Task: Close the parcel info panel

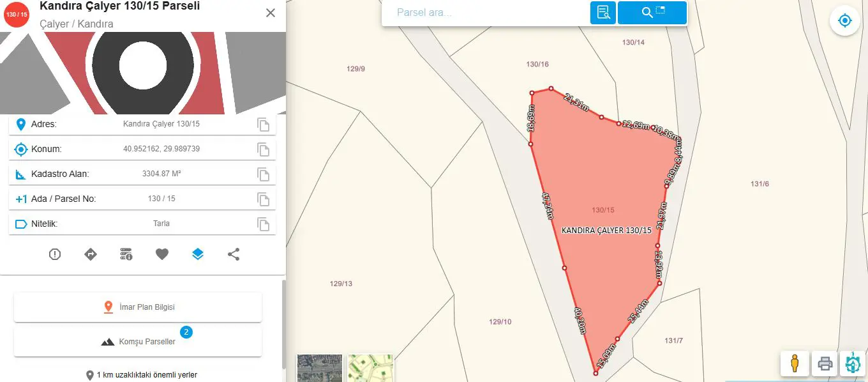Action: (x=271, y=13)
